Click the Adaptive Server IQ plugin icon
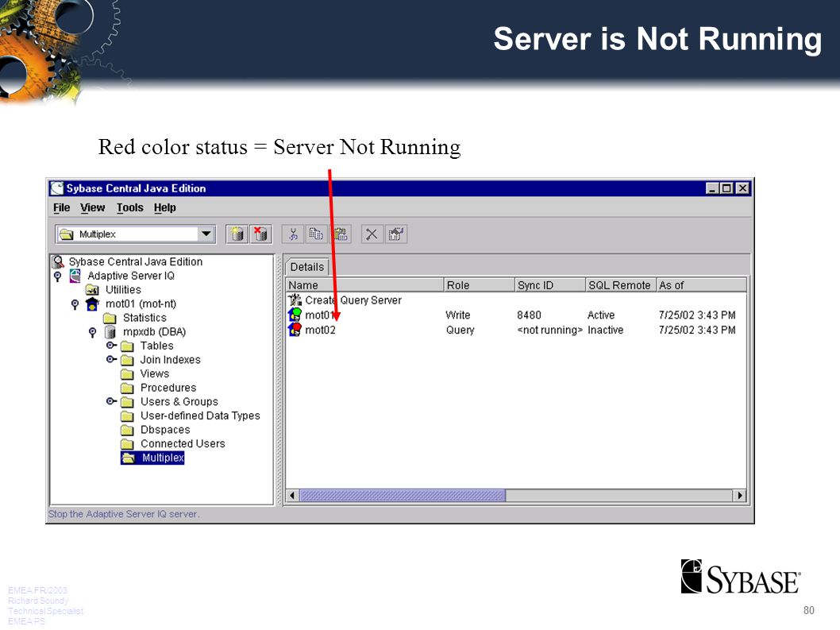This screenshot has height=630, width=840. tap(75, 276)
